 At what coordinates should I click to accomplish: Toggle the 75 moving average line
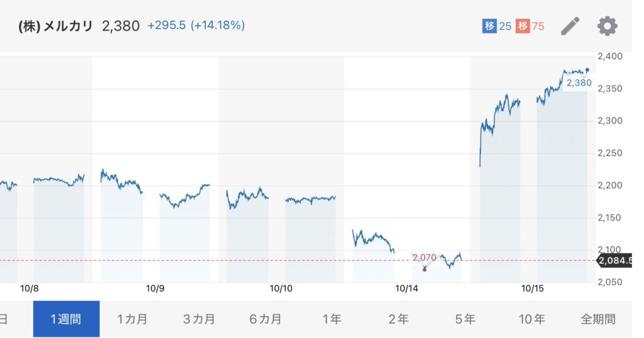[530, 26]
